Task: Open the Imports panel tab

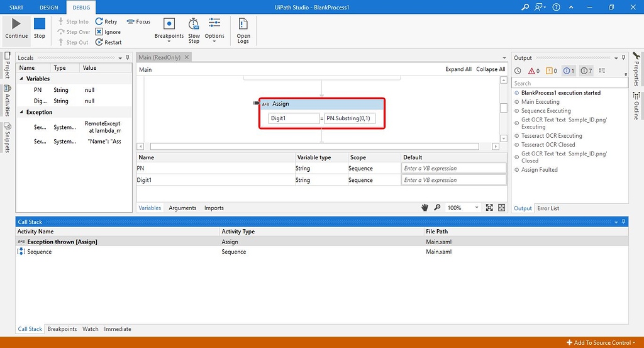Action: pyautogui.click(x=214, y=208)
